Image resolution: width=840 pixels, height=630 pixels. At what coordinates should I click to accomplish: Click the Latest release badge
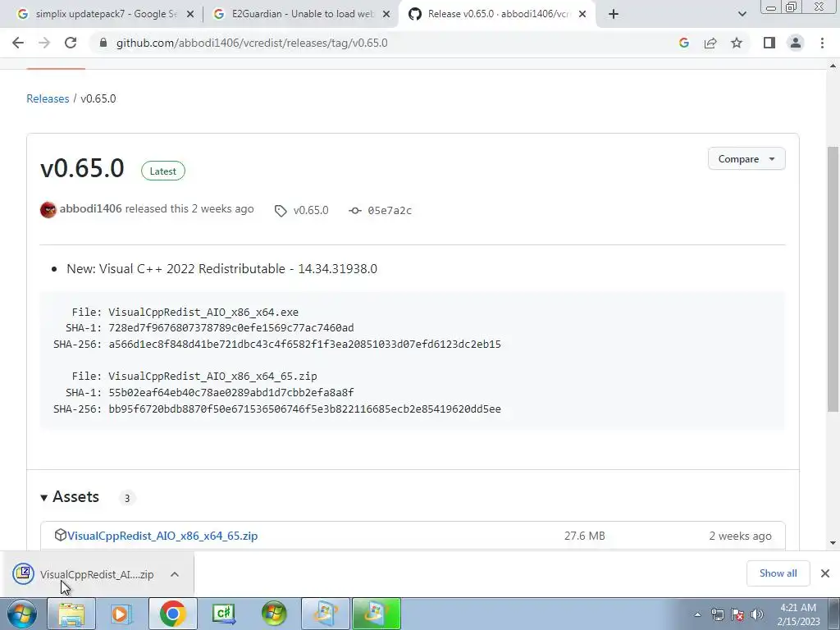[x=163, y=171]
